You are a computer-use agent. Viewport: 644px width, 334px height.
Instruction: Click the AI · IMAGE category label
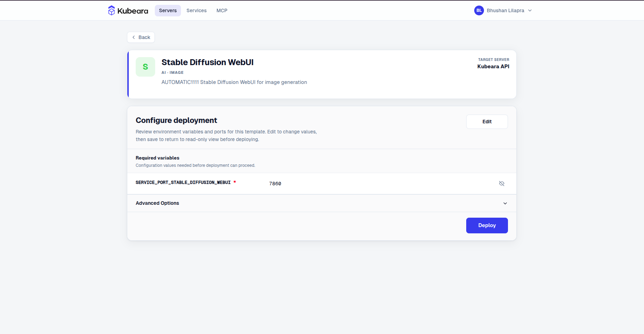173,72
